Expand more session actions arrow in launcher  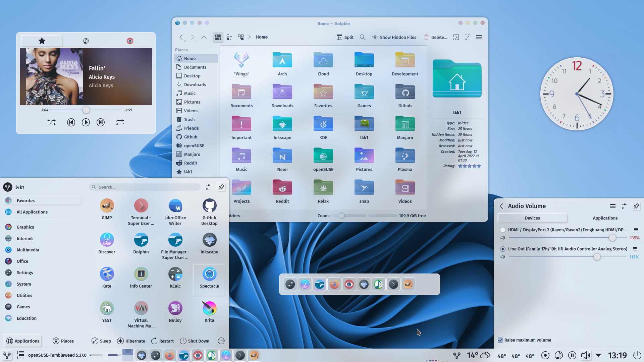(221, 341)
